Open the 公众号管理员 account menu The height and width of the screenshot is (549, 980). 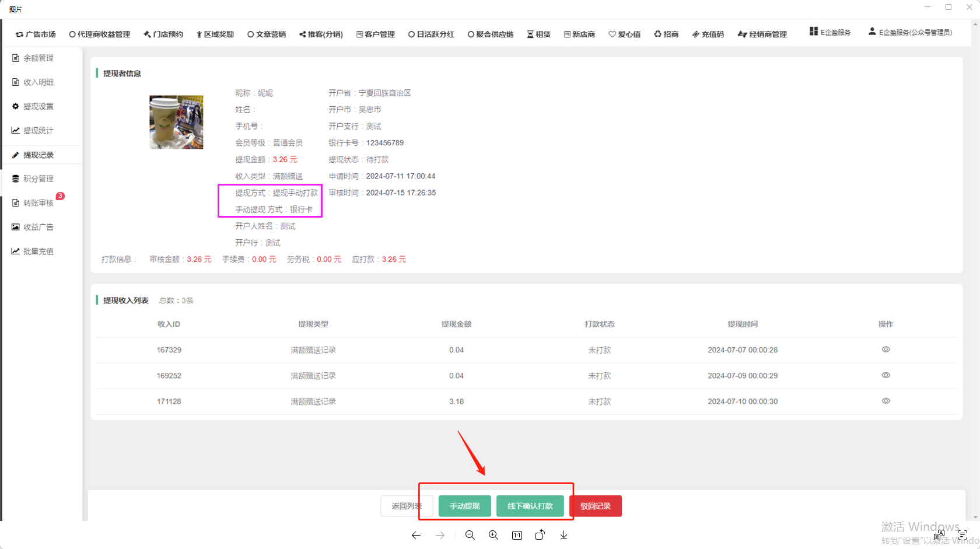[x=910, y=32]
